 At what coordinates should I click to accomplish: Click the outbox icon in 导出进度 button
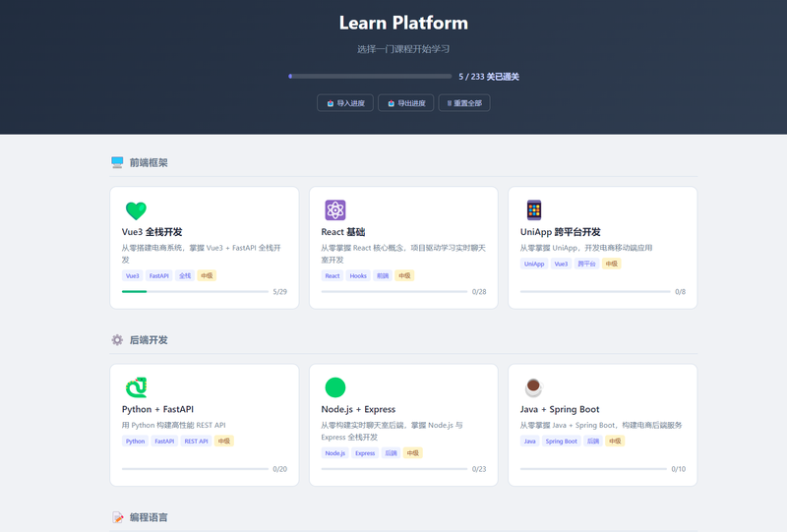click(391, 103)
